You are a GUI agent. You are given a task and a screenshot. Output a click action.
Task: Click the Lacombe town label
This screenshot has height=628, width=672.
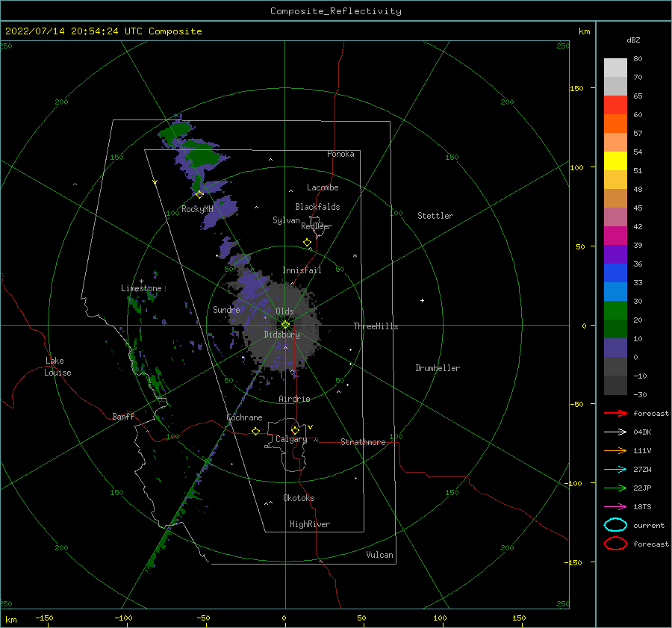[x=323, y=187]
